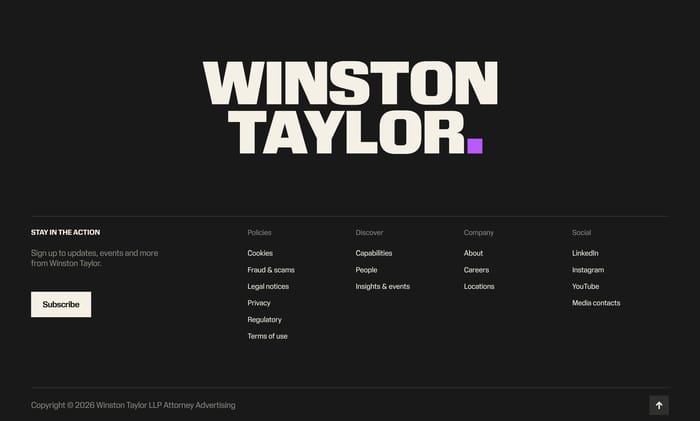Click the 'Sign up to updates' description text
The width and height of the screenshot is (700, 421).
coord(94,258)
